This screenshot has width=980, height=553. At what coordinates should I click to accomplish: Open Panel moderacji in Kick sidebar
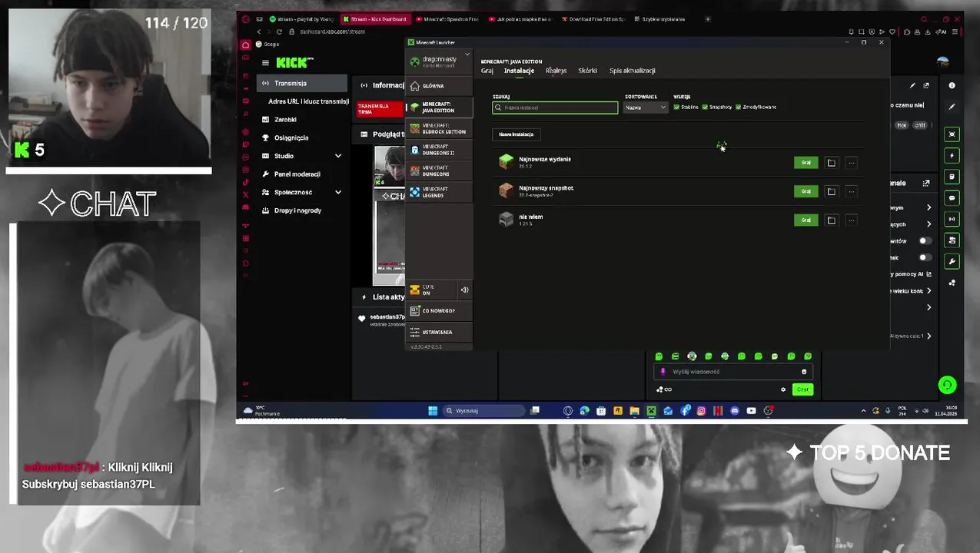[302, 174]
